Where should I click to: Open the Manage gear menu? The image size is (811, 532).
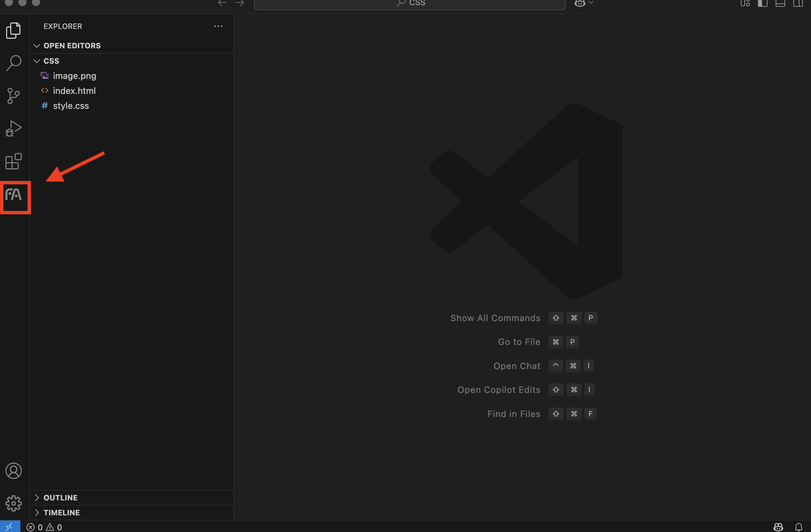point(14,503)
